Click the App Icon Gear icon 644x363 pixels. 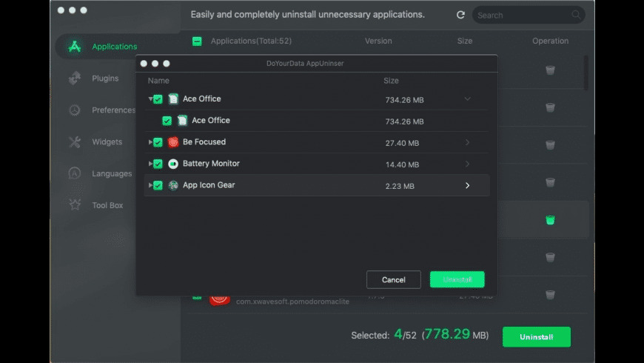(173, 185)
